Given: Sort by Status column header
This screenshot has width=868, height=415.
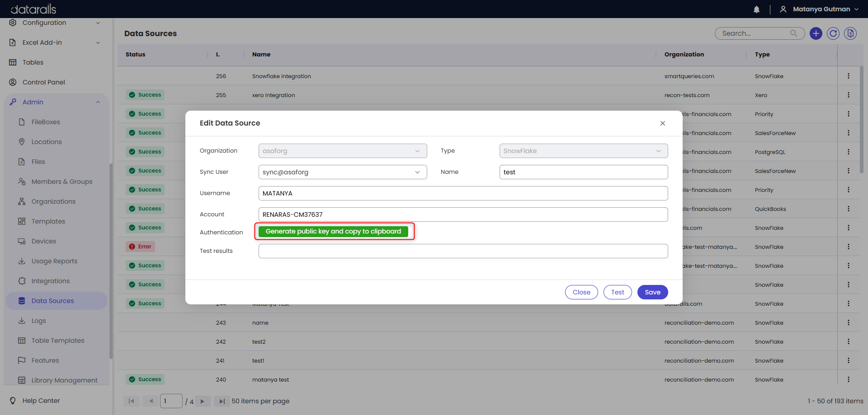Looking at the screenshot, I should coord(136,54).
